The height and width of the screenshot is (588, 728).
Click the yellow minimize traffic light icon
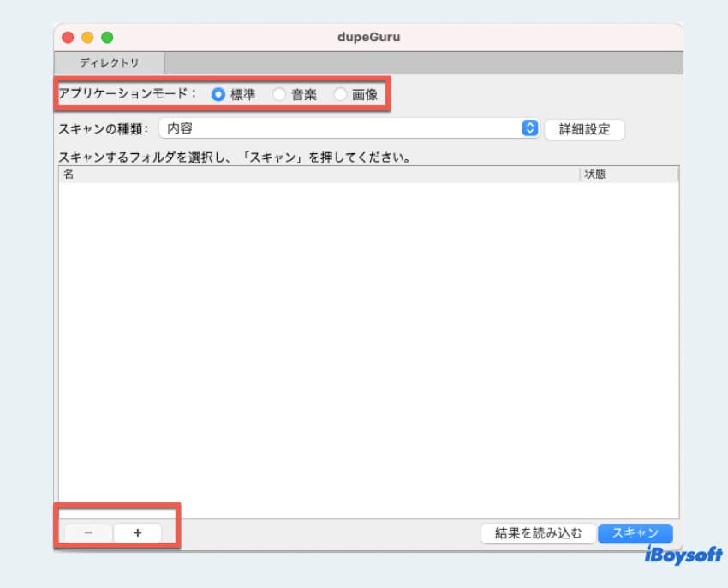pos(87,38)
